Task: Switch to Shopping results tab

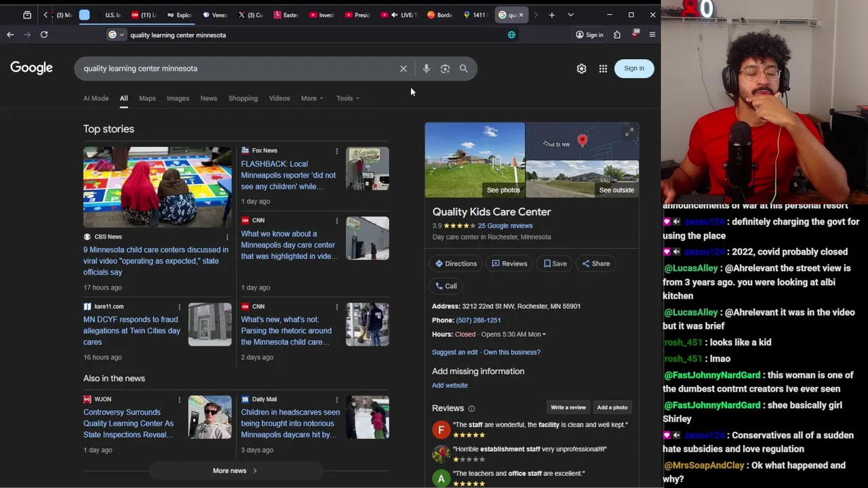Action: pos(243,98)
